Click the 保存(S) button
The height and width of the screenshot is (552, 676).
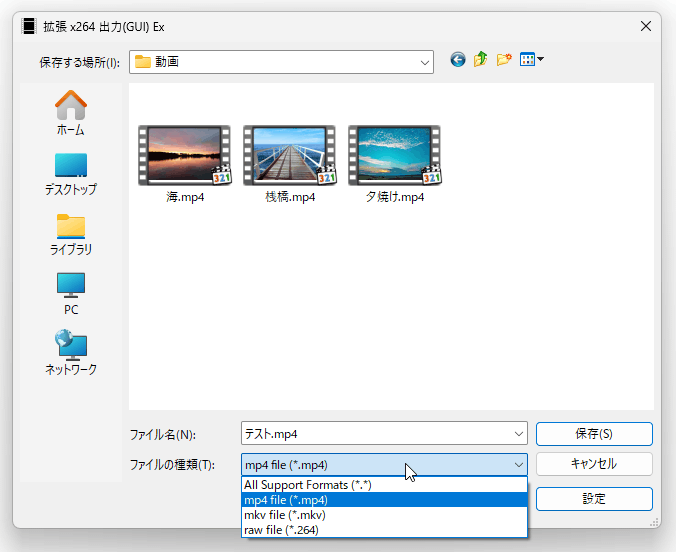pyautogui.click(x=594, y=434)
